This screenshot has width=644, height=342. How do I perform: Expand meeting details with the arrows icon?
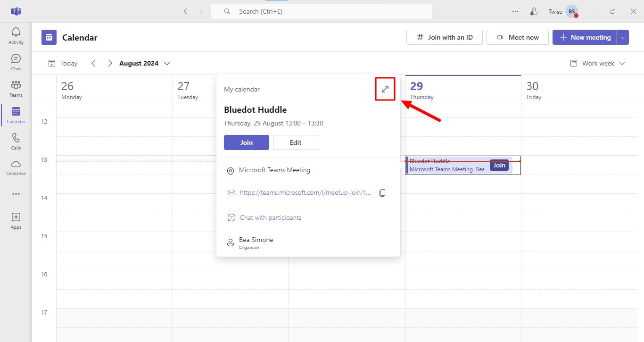385,89
